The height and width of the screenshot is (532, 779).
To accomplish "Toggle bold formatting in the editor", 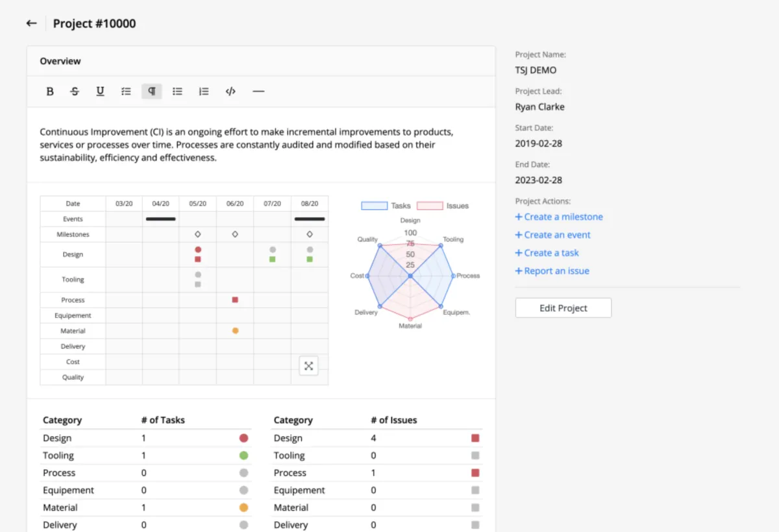I will pos(50,91).
